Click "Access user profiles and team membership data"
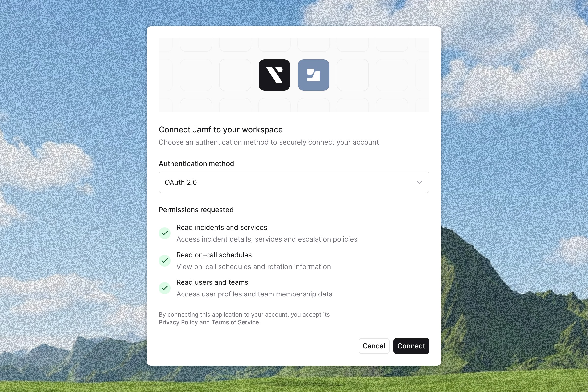Screen dimensions: 588x392 click(x=255, y=294)
